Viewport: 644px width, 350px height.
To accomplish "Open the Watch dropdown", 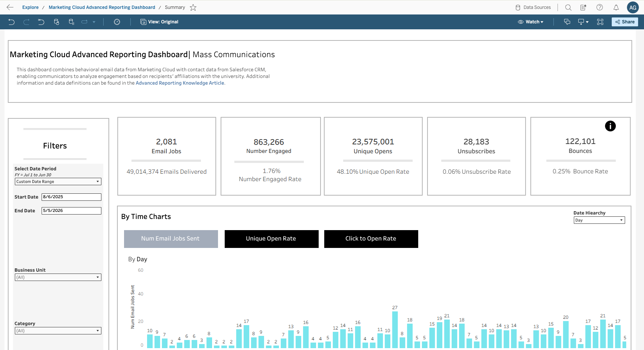I will click(531, 22).
